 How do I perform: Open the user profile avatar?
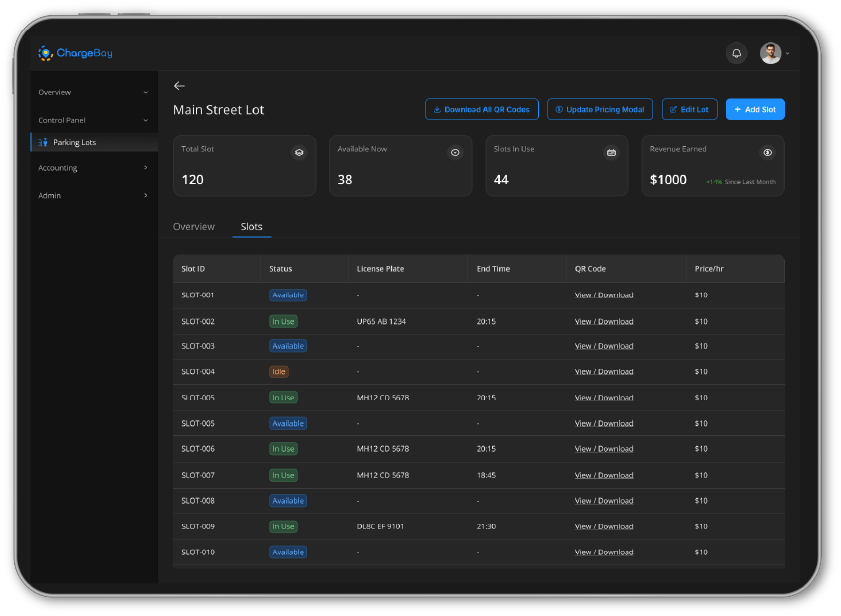pyautogui.click(x=770, y=54)
